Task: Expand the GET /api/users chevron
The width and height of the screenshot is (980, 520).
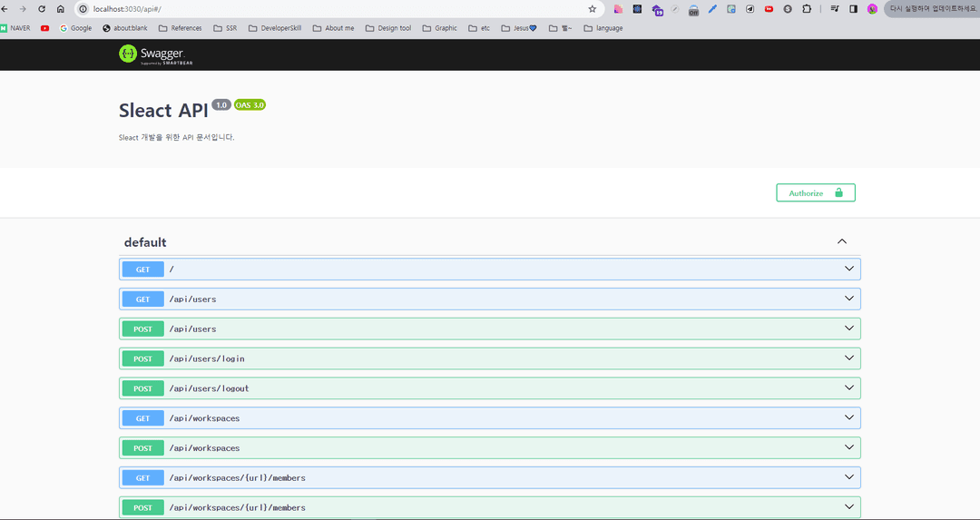Action: point(848,299)
